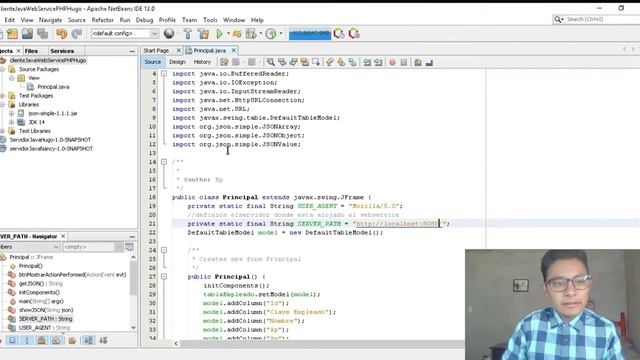This screenshot has height=360, width=640.
Task: Click the red Start Macro Recording icon
Action: 392,62
